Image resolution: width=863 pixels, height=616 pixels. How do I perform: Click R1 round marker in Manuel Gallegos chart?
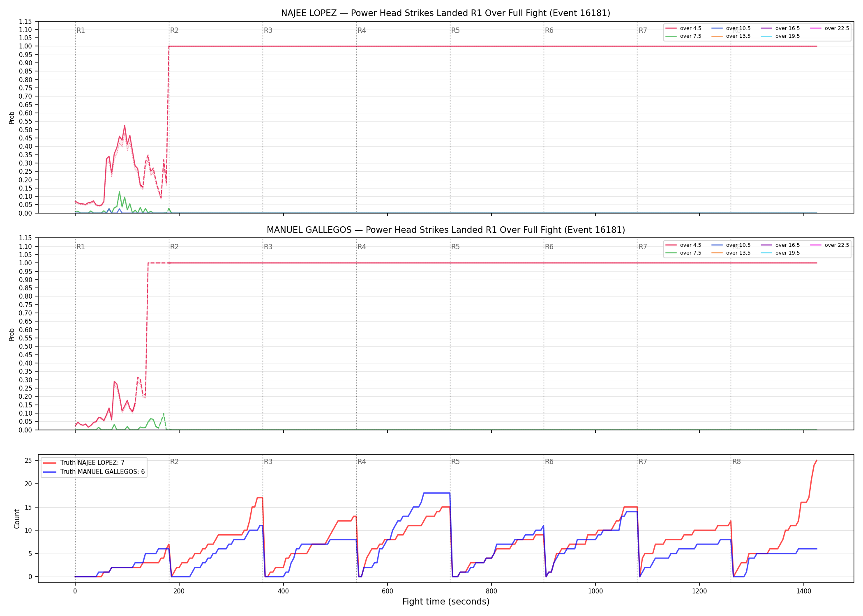click(81, 247)
